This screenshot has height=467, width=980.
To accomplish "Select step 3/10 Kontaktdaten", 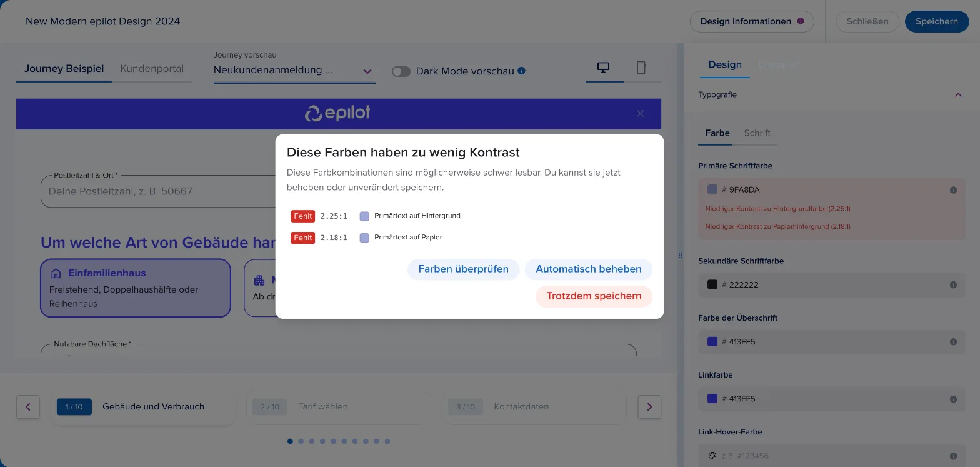I will click(x=534, y=407).
